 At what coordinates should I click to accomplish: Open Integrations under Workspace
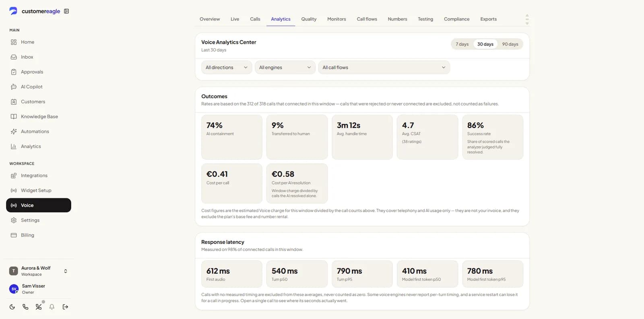(x=39, y=175)
